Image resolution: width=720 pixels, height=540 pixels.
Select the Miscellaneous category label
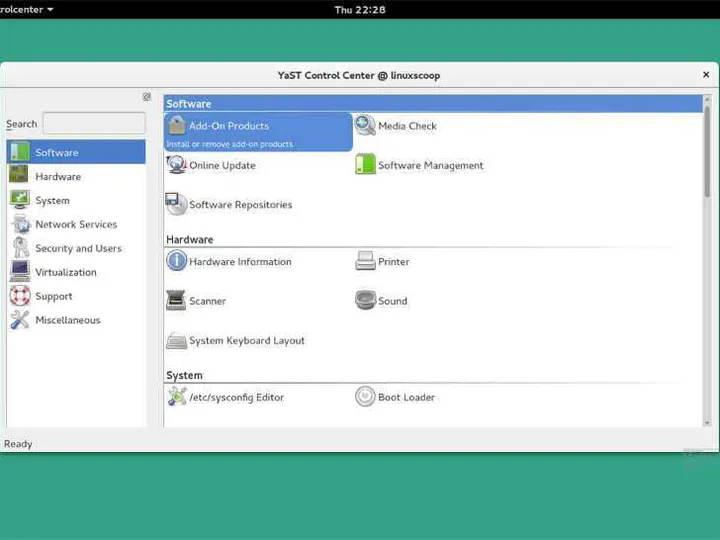68,320
